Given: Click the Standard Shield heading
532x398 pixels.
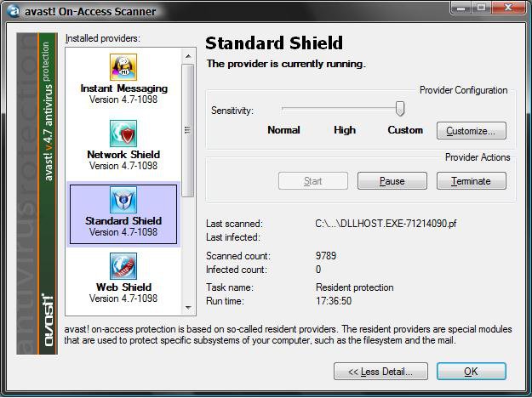Looking at the screenshot, I should coord(274,43).
